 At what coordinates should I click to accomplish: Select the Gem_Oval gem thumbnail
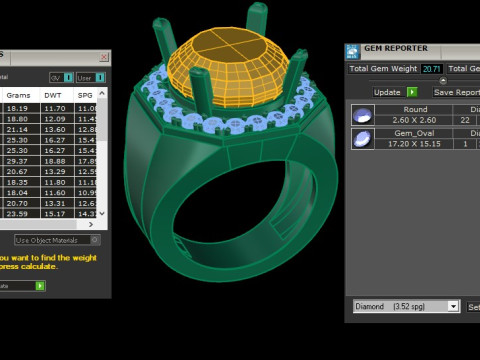coord(363,139)
